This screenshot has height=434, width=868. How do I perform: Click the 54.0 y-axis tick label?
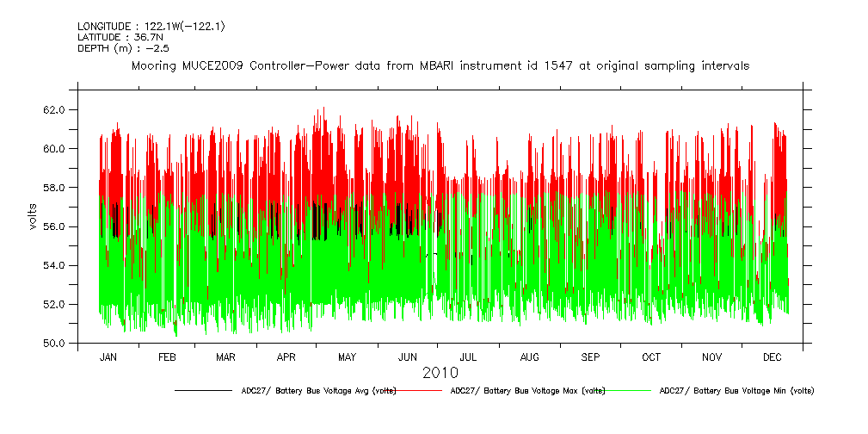pyautogui.click(x=56, y=265)
